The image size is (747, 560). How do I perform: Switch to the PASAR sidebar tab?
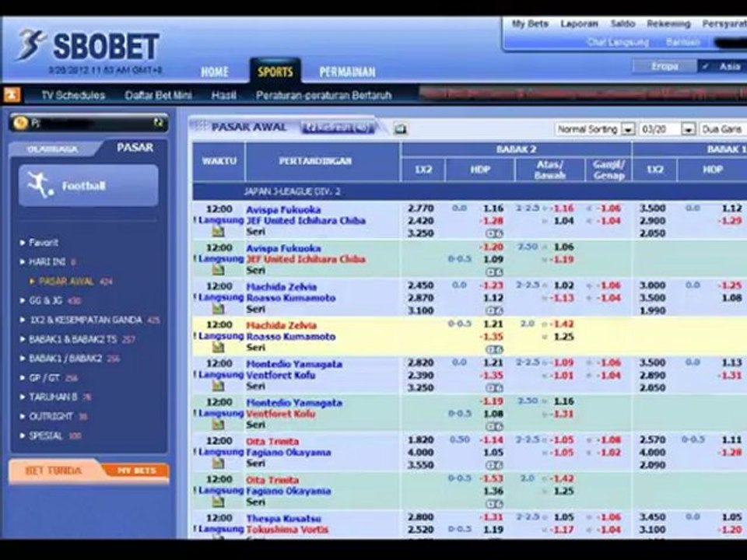(135, 148)
